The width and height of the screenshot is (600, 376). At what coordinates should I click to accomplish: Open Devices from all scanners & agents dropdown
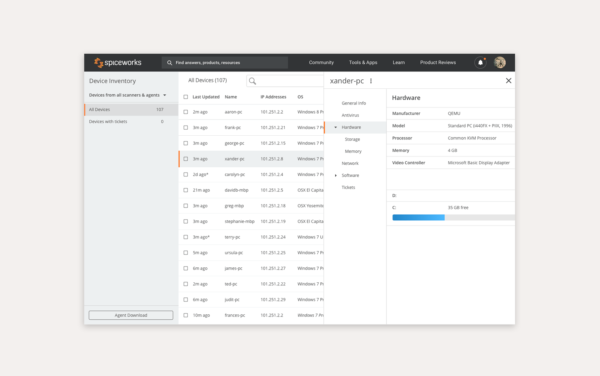tap(127, 95)
